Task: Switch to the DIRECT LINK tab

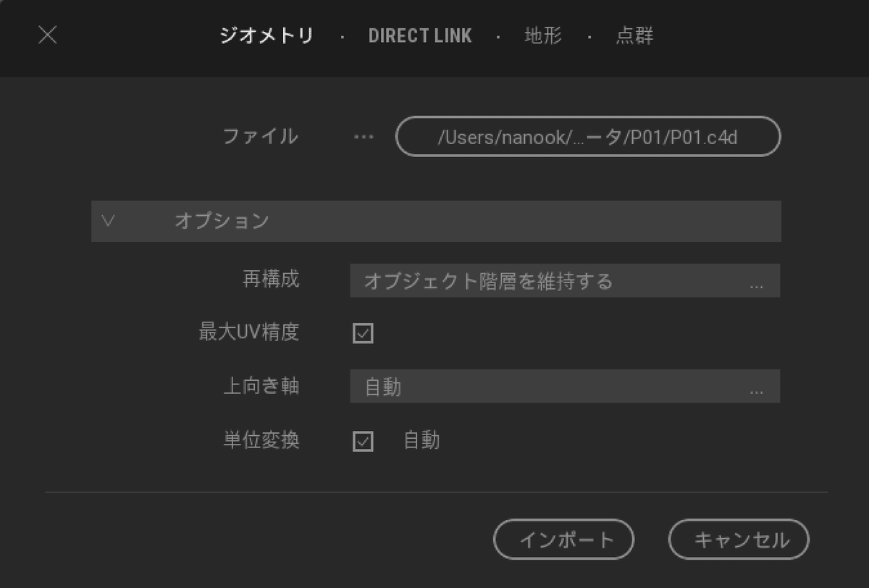Action: (420, 35)
